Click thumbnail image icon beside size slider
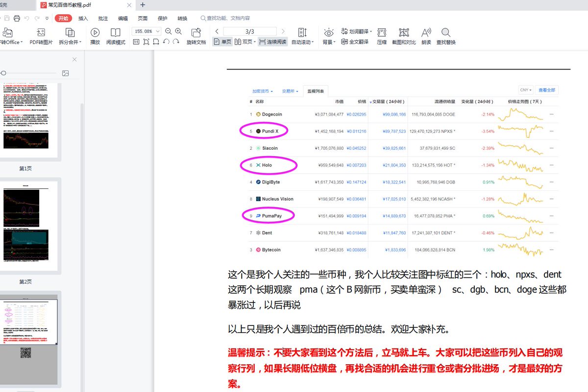Image resolution: width=588 pixels, height=392 pixels. tap(66, 73)
